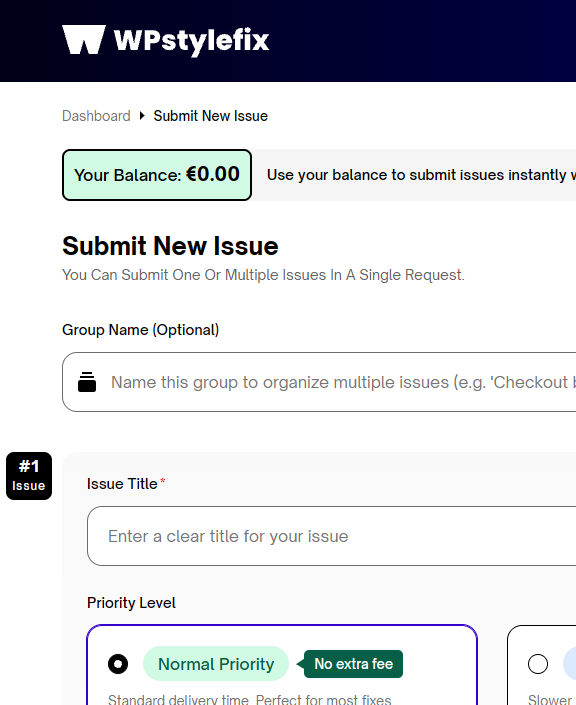Select the Normal Priority radio button
The height and width of the screenshot is (705, 576).
click(118, 664)
